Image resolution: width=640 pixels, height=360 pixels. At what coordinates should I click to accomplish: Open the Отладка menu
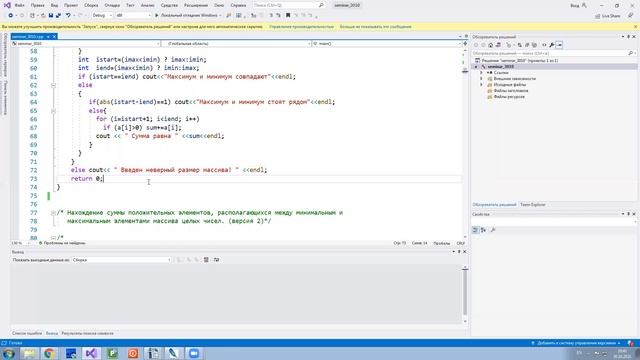[112, 5]
